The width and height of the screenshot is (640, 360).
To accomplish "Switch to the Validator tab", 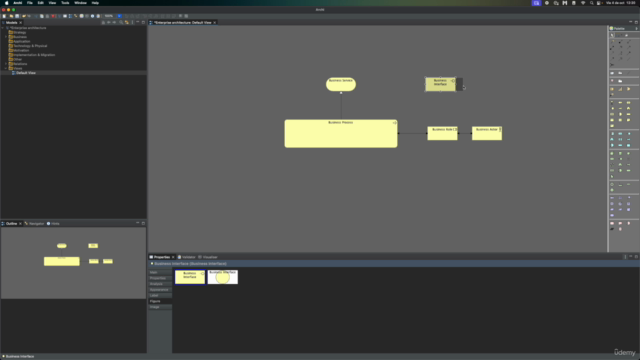I will click(188, 257).
